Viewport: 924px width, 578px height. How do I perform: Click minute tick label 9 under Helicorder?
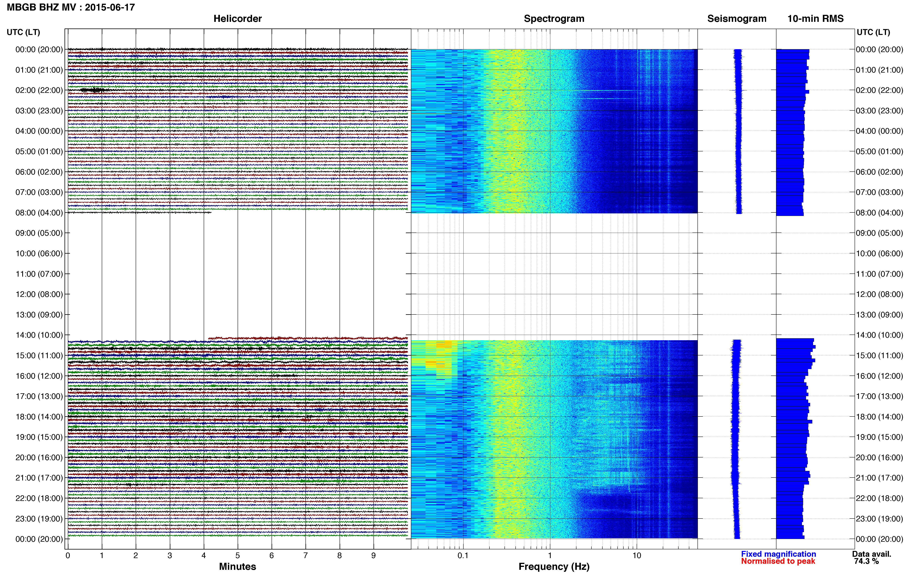(373, 555)
